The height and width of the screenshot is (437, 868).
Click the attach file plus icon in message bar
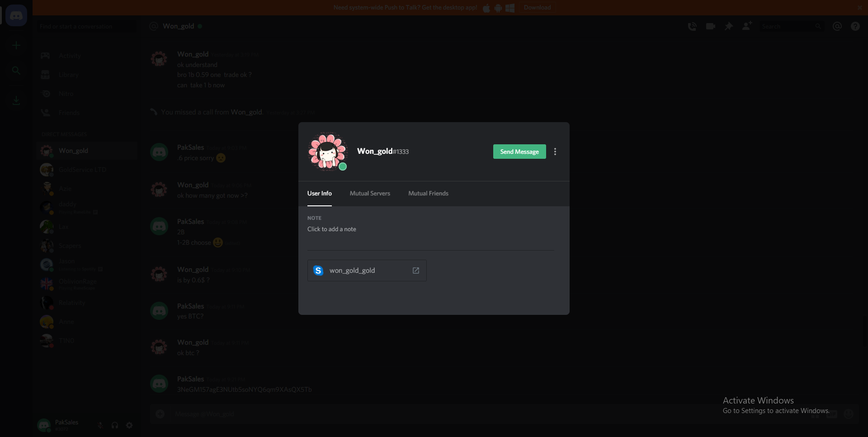pyautogui.click(x=160, y=414)
